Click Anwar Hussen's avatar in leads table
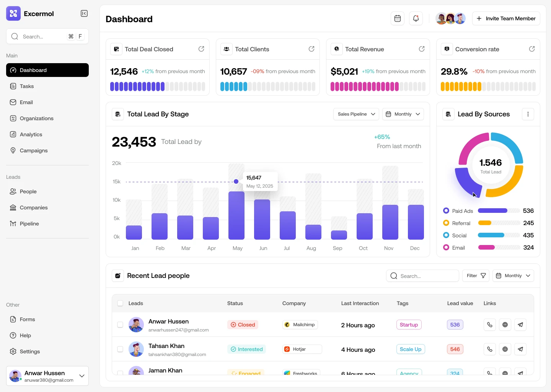 click(136, 325)
